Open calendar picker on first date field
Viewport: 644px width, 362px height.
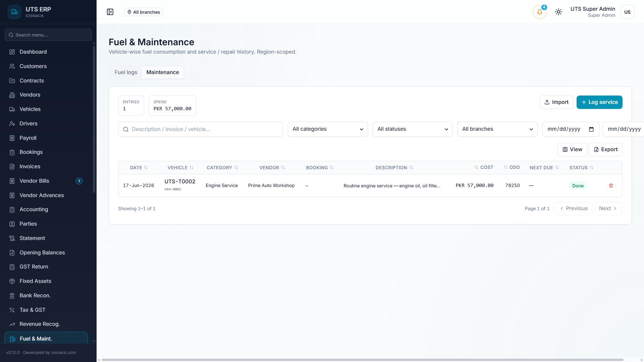coord(591,129)
